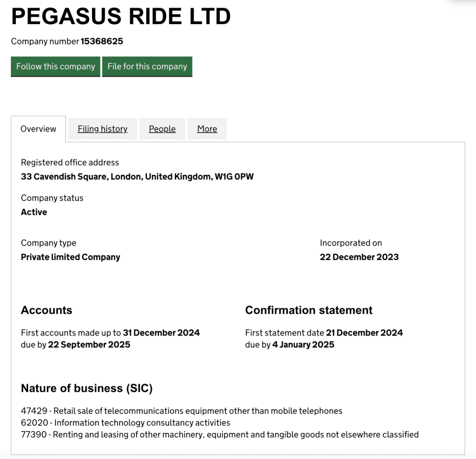Select SIC code 47429 telecommunications equipment entry
This screenshot has width=476, height=459.
pos(181,411)
